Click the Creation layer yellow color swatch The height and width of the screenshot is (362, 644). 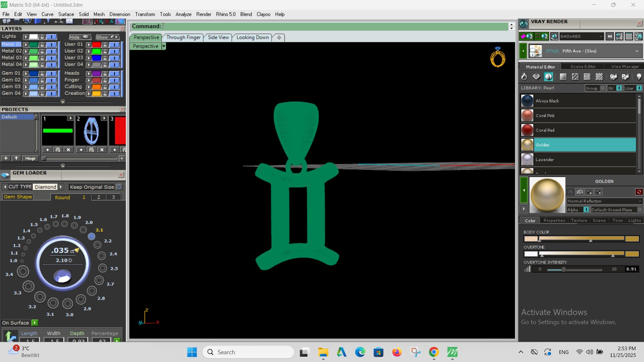tap(97, 94)
